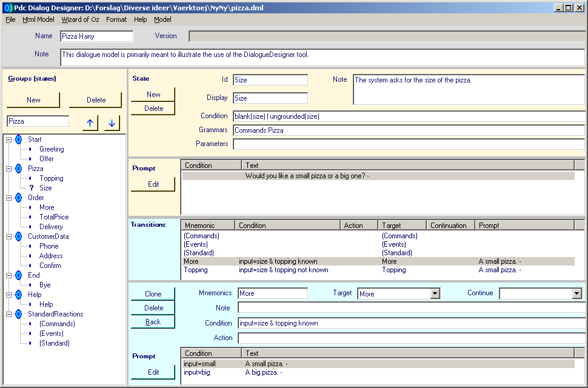The height and width of the screenshot is (388, 588).
Task: Click the Back button
Action: (153, 322)
